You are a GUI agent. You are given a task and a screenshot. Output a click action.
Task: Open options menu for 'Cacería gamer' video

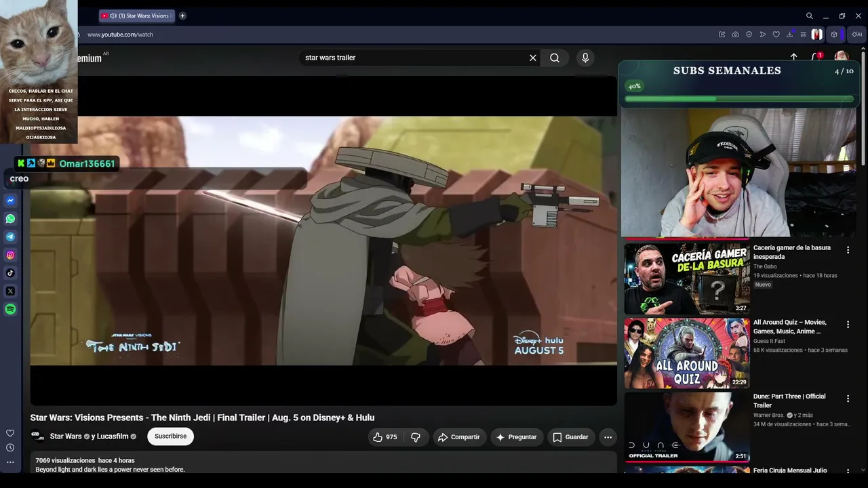[x=848, y=250]
